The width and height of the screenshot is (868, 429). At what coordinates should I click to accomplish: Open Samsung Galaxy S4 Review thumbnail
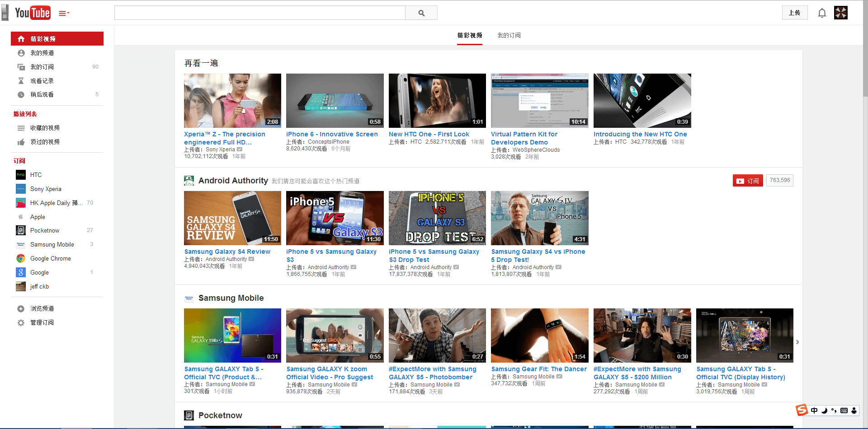(232, 218)
